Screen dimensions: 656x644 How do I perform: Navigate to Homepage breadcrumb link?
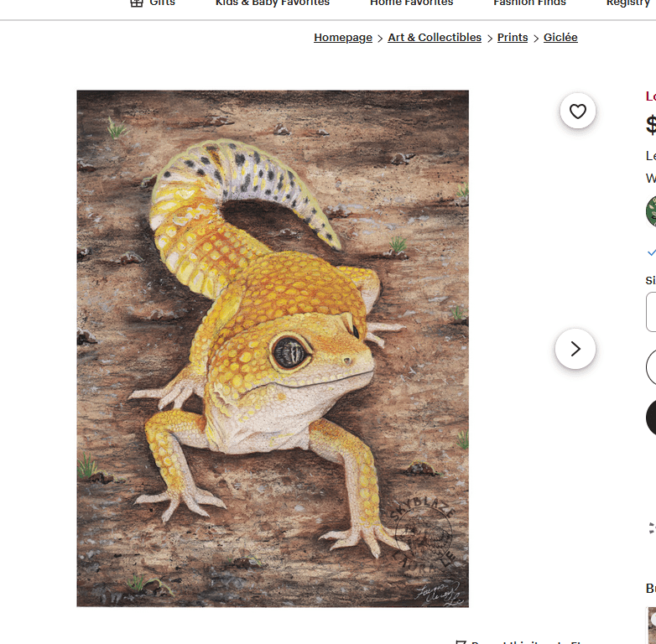pos(343,38)
